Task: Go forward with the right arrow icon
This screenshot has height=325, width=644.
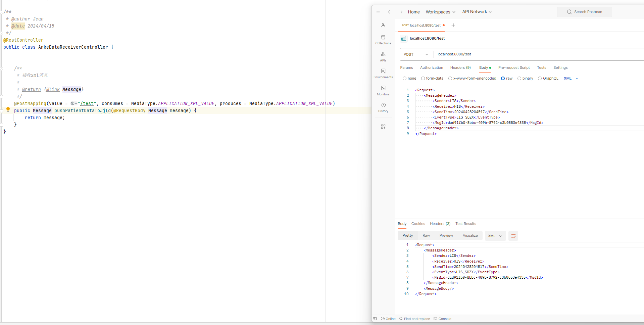Action: pos(401,12)
